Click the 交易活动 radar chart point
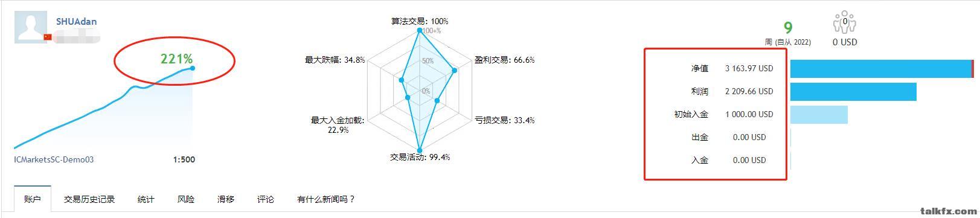Image resolution: width=980 pixels, height=218 pixels. click(420, 151)
